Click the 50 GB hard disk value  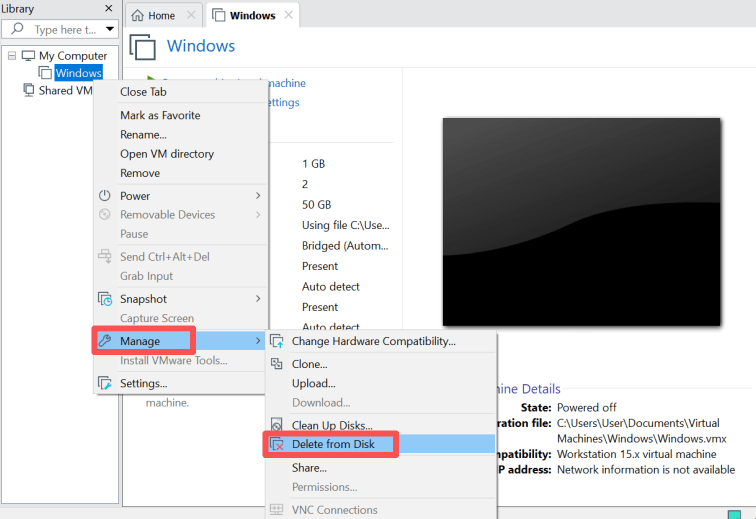pos(317,205)
